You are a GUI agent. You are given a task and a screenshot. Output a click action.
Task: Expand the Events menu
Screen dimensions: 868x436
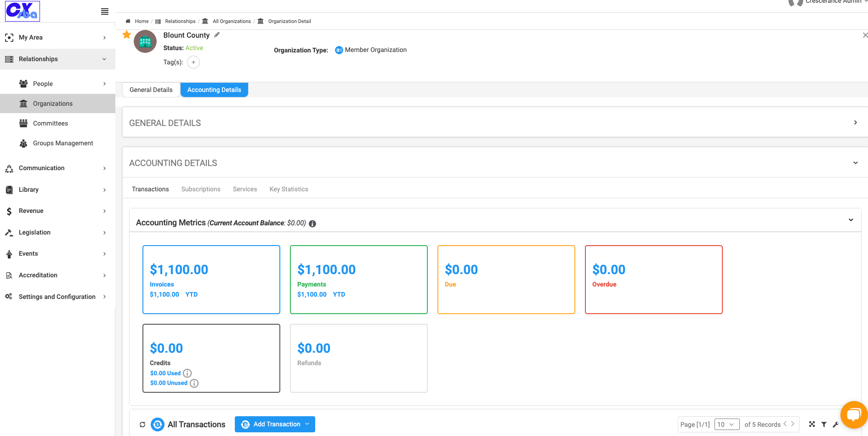click(104, 254)
